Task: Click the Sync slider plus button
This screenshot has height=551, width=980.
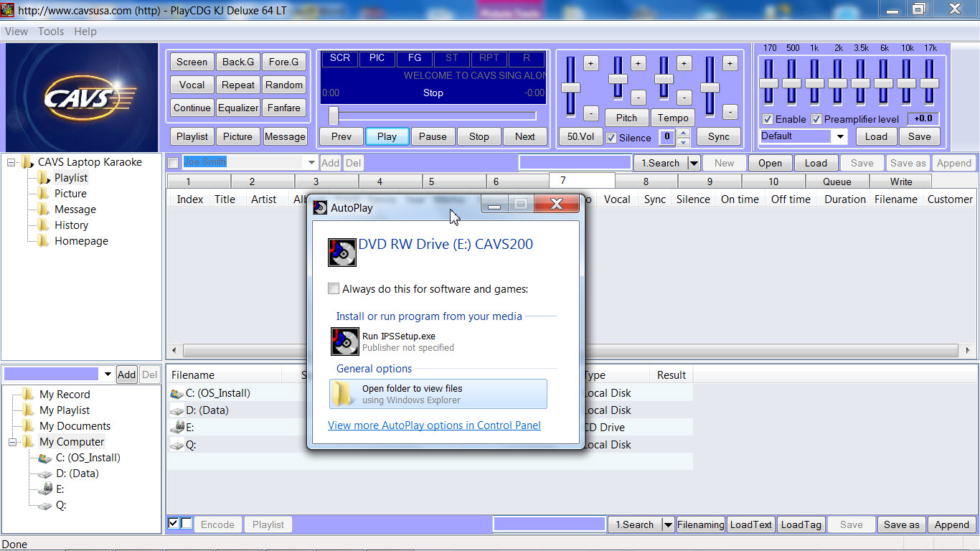Action: pyautogui.click(x=730, y=63)
